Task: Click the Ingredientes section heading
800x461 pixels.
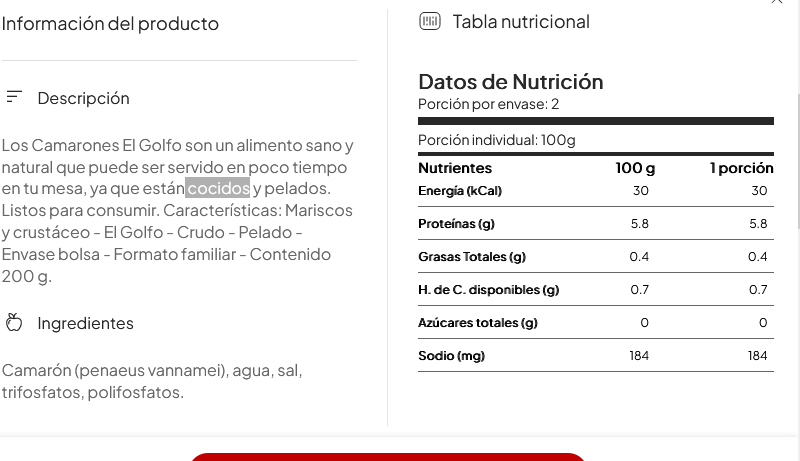Action: pos(86,323)
